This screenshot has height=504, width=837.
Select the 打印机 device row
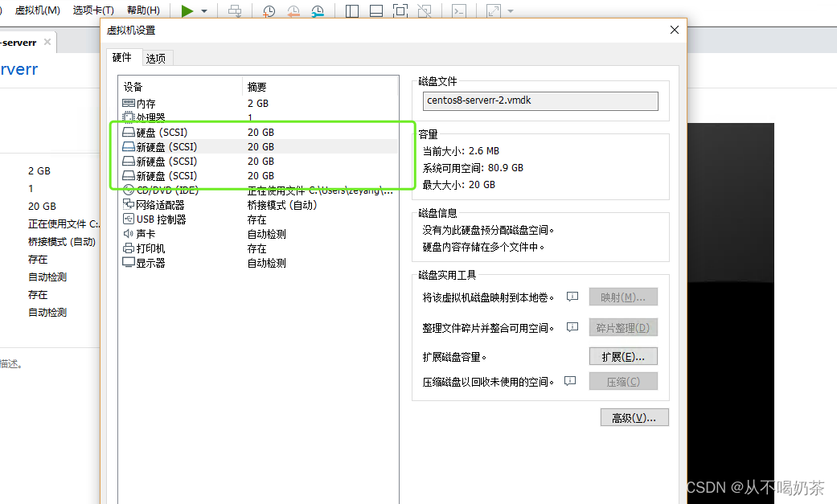[260, 248]
